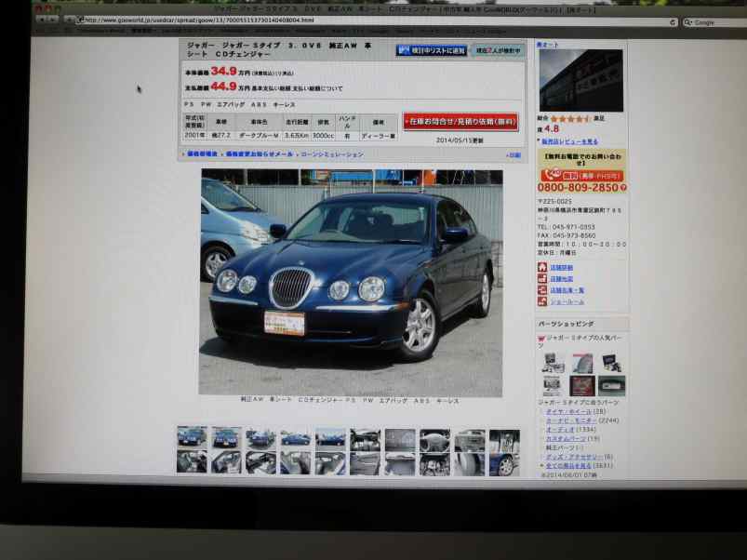Click the first blue link under the price table
This screenshot has width=747, height=560.
(202, 153)
